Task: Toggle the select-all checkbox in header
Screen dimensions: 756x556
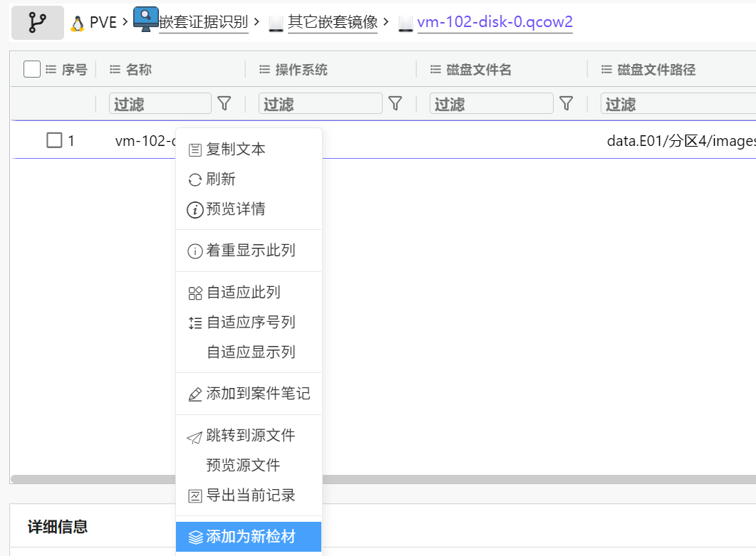Action: tap(32, 69)
